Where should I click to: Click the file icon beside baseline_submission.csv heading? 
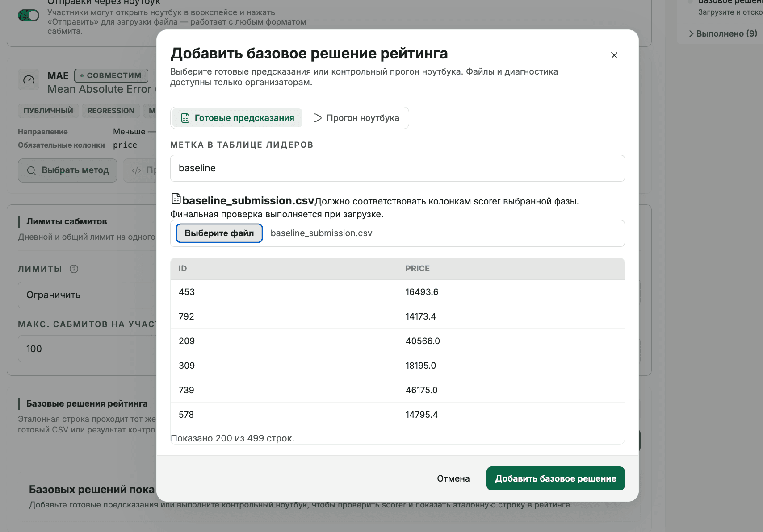176,199
